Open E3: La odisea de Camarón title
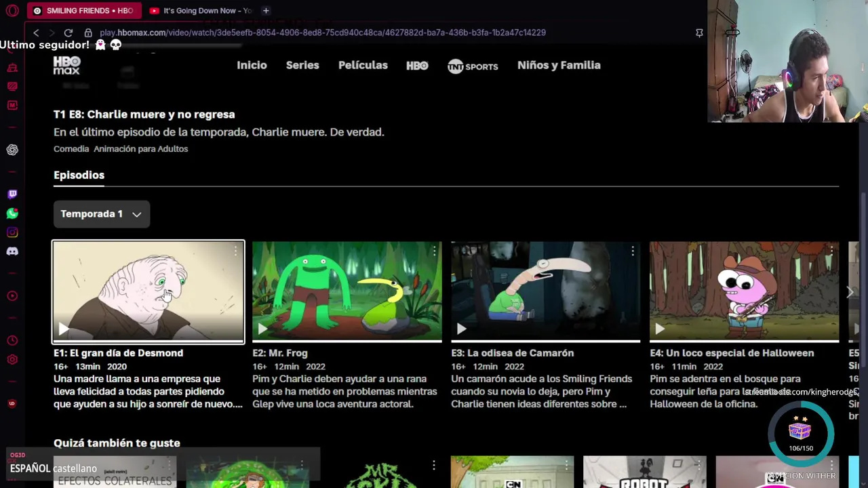Screen dimensions: 868x488 pos(512,353)
